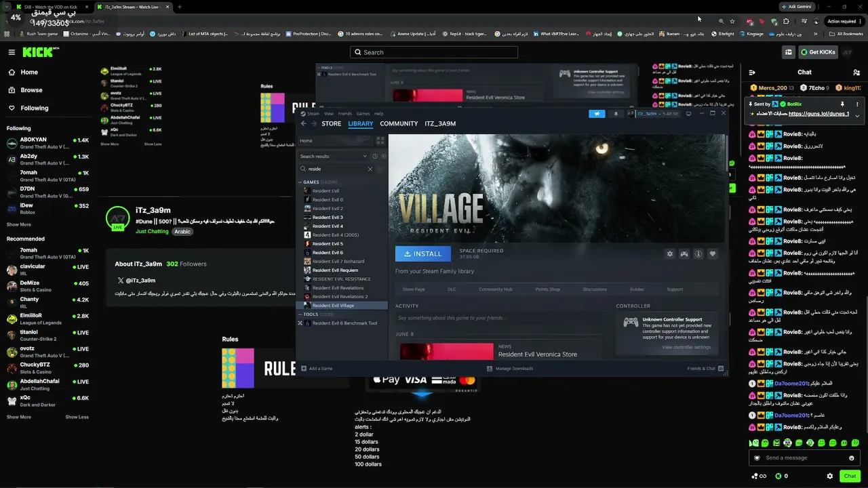This screenshot has height=488, width=868.
Task: Open the pinned guns.lol link in chat
Action: coord(818,114)
